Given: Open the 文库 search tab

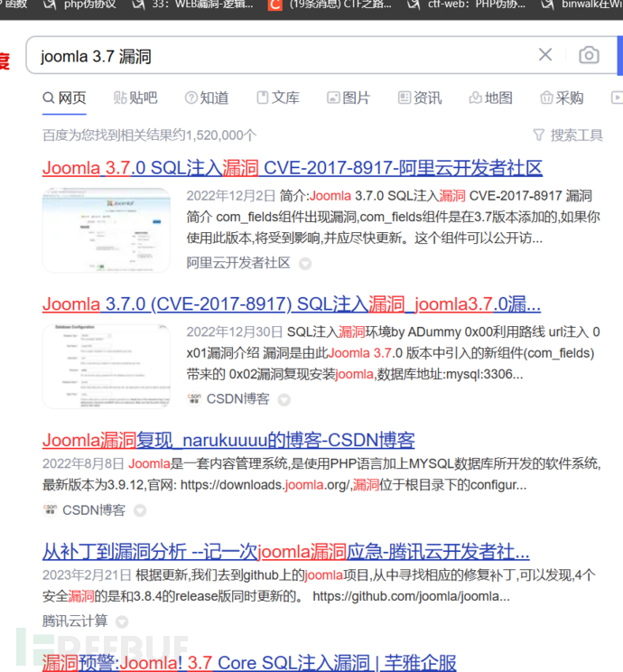Looking at the screenshot, I should 277,98.
